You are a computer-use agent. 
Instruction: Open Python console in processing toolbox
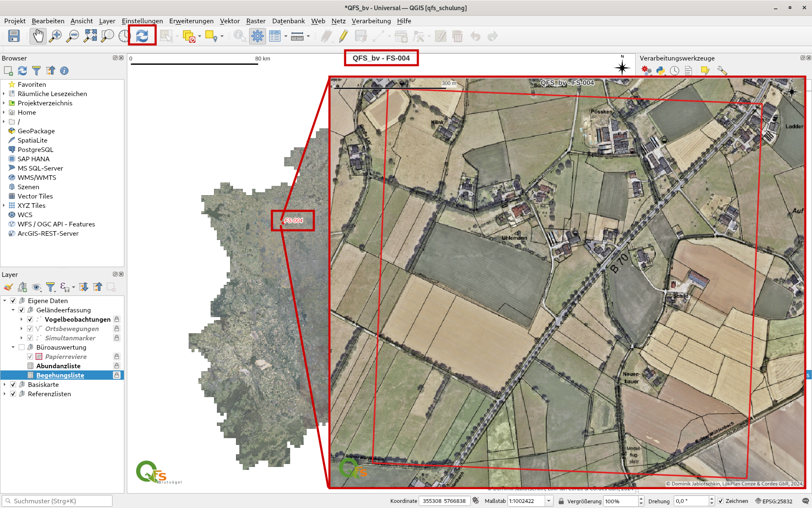pyautogui.click(x=660, y=71)
